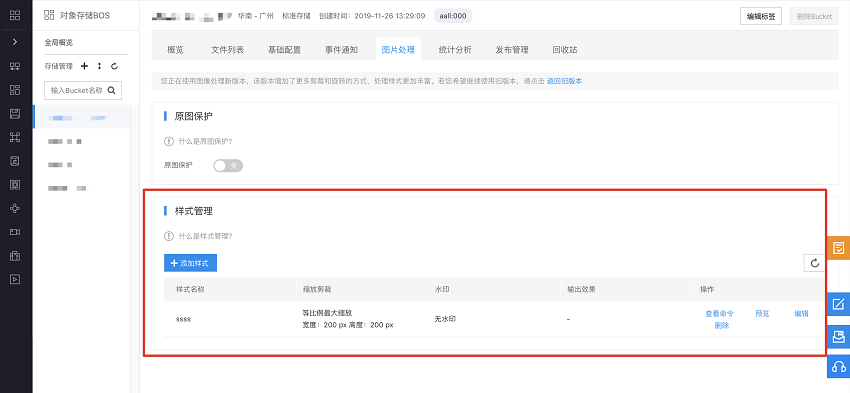The width and height of the screenshot is (850, 393).
Task: Click the search magnifier in the Bucket field
Action: point(112,91)
